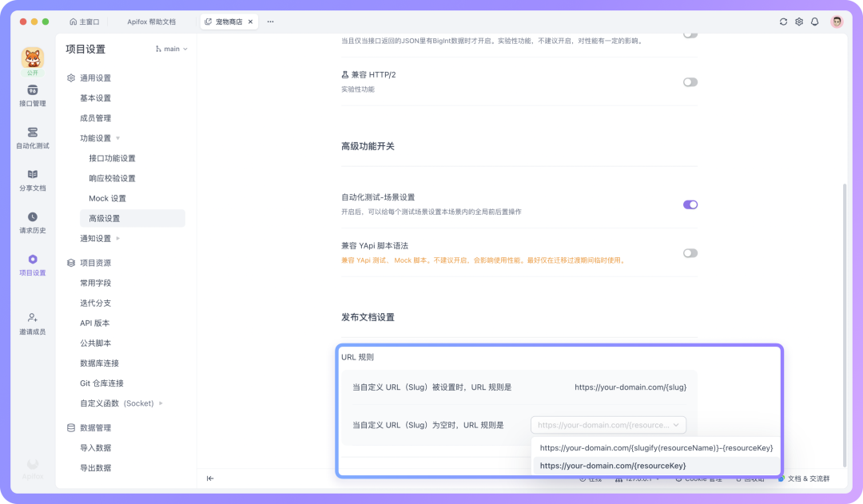This screenshot has width=863, height=504.
Task: Open the more tabs ellipsis menu
Action: pyautogui.click(x=270, y=22)
